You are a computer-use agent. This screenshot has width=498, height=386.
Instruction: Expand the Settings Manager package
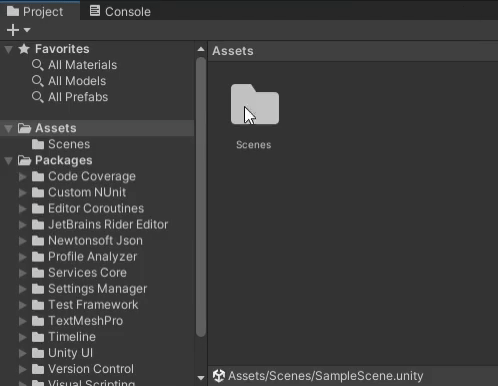tap(22, 289)
